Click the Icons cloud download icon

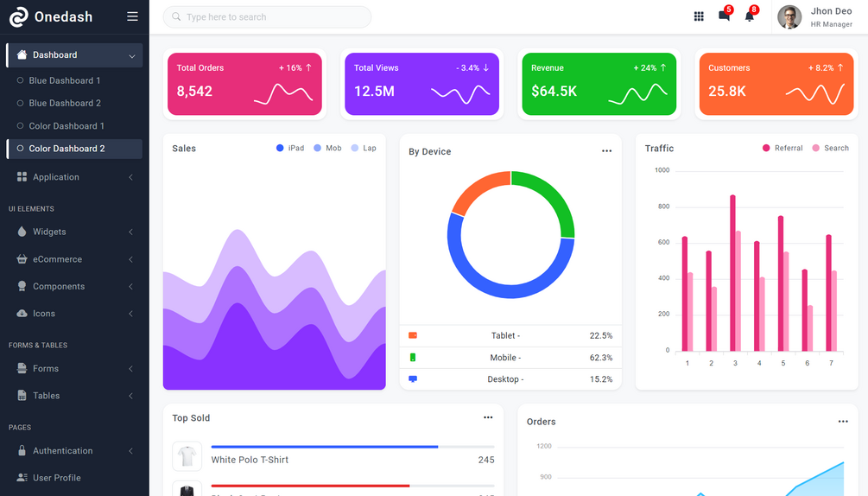pos(22,314)
